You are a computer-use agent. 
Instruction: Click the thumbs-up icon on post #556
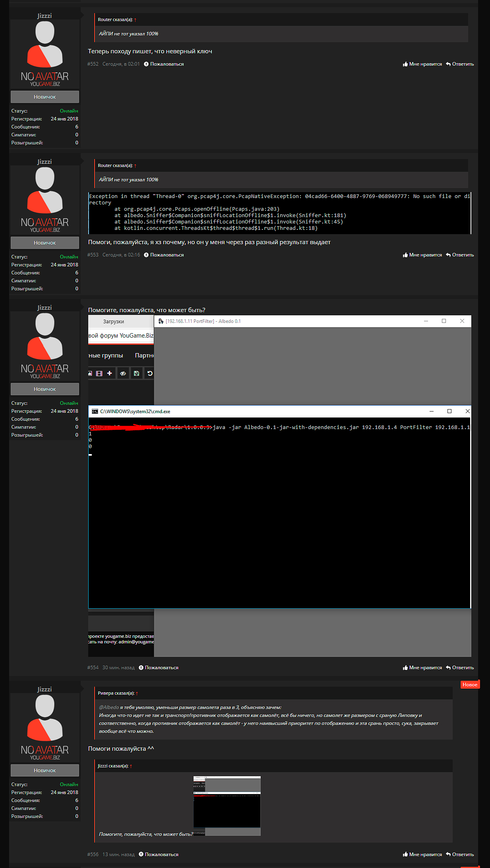click(x=405, y=854)
